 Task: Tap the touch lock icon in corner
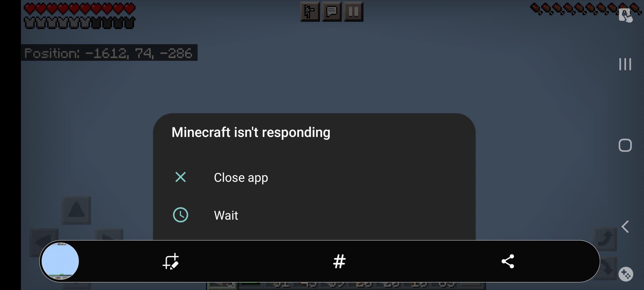coord(625,15)
